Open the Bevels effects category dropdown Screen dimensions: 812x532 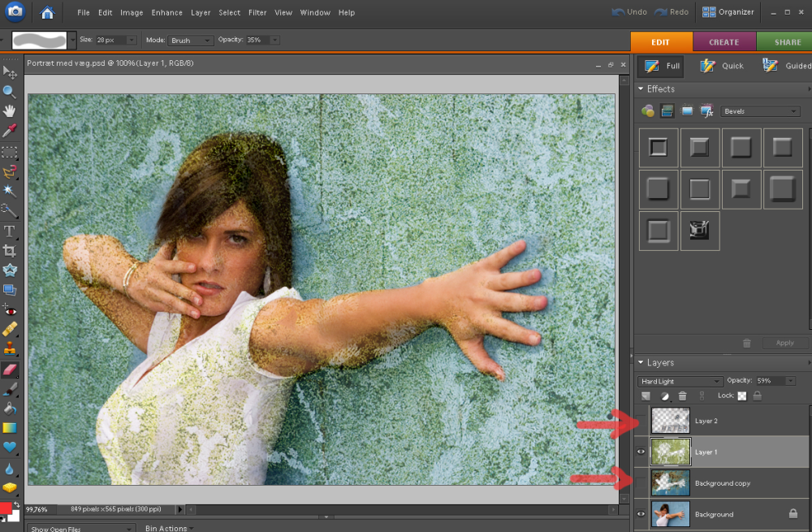tap(760, 111)
